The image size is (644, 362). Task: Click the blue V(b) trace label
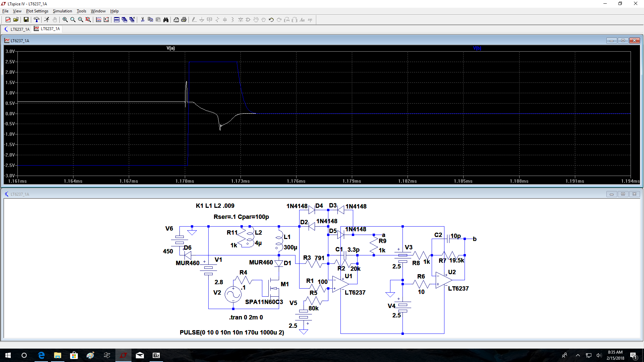(477, 48)
